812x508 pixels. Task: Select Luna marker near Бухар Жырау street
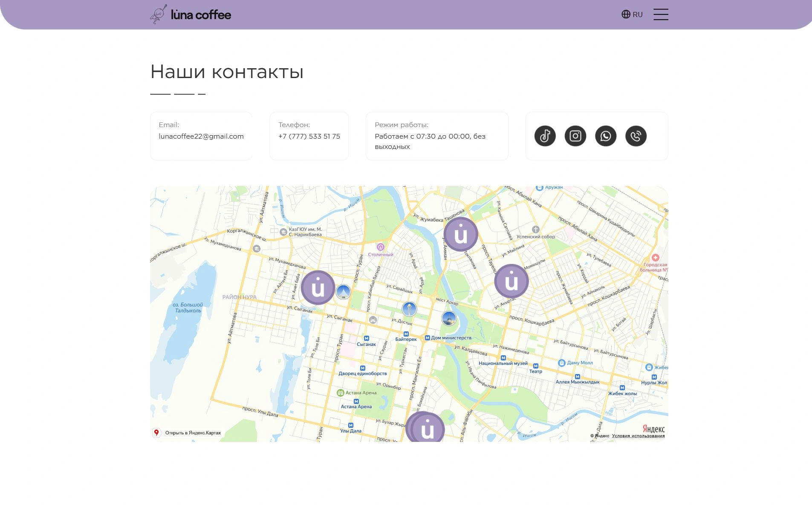(x=427, y=428)
